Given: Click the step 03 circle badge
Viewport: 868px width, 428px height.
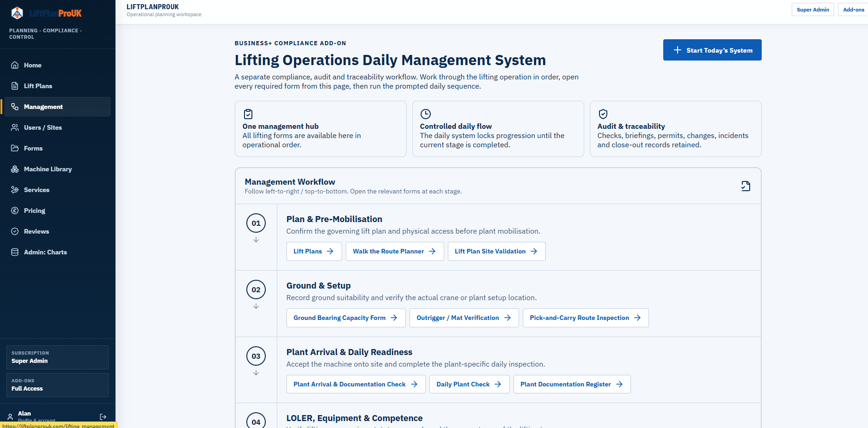Looking at the screenshot, I should pos(256,356).
